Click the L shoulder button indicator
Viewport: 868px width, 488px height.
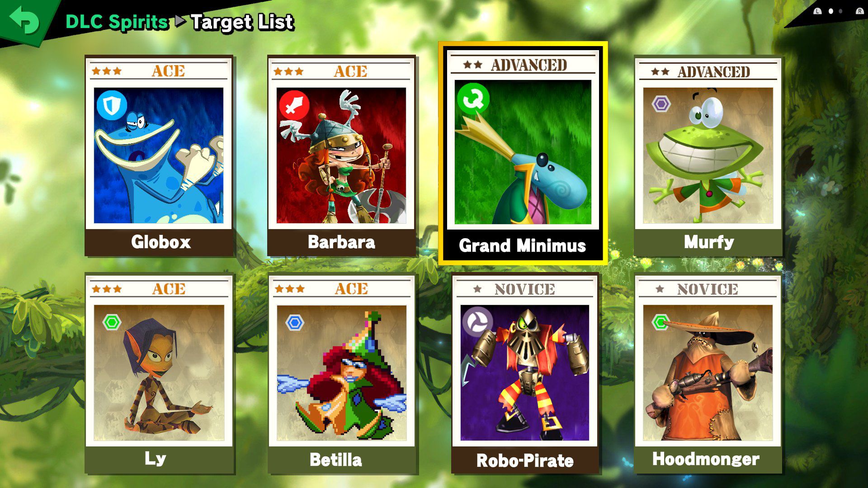click(817, 11)
